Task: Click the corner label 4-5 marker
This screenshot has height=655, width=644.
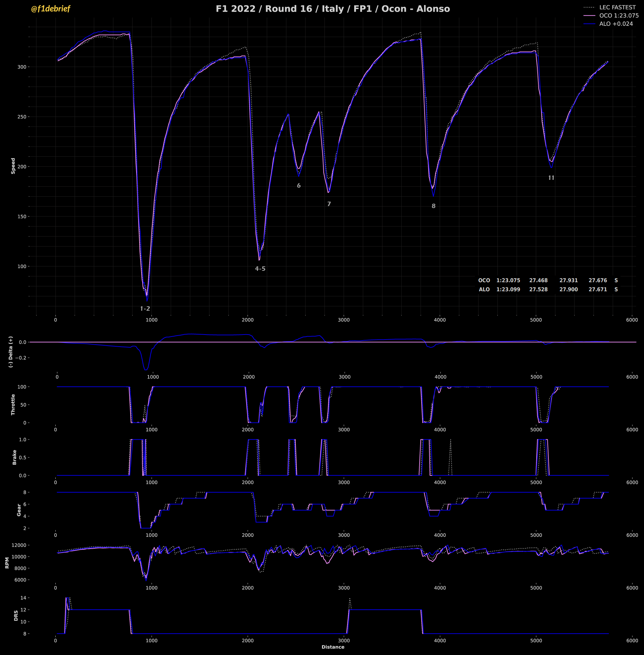Action: tap(260, 269)
